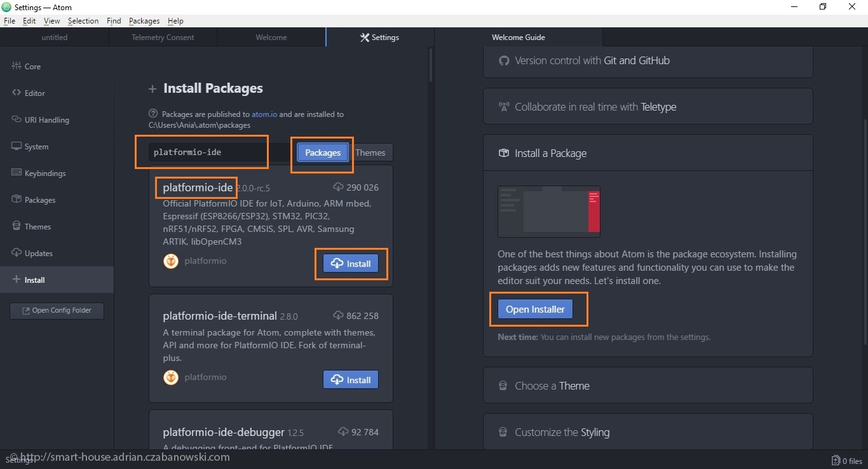Expand Collaborate in real time with Teletype

[x=648, y=107]
